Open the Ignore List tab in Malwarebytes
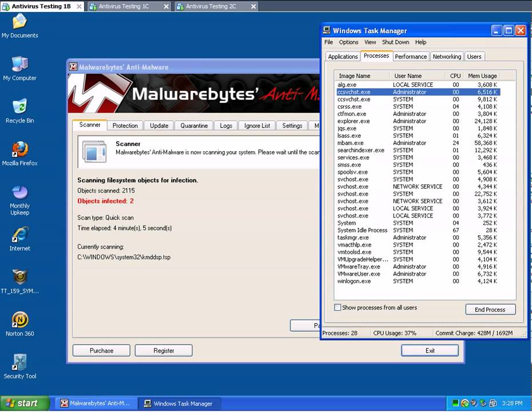 (257, 125)
